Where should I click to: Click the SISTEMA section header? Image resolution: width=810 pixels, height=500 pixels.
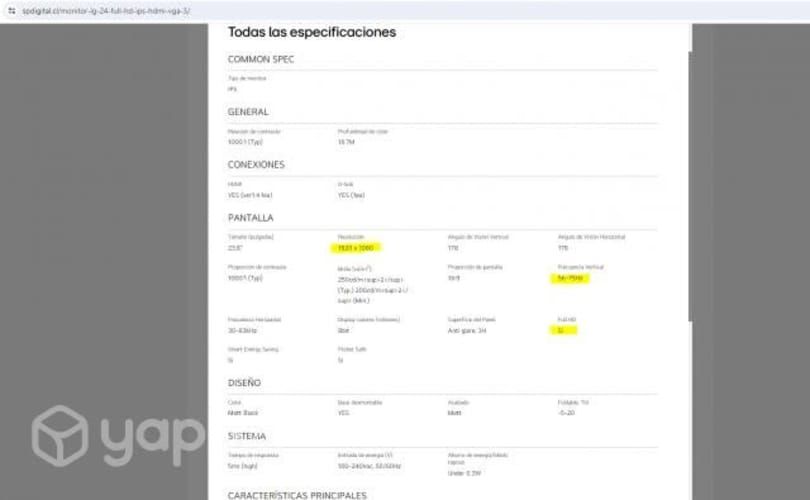coord(247,435)
